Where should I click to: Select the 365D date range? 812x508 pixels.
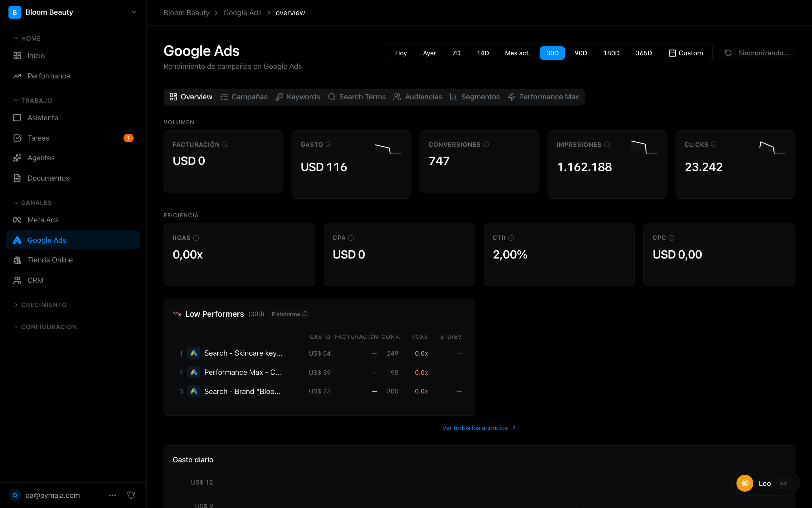coord(644,53)
